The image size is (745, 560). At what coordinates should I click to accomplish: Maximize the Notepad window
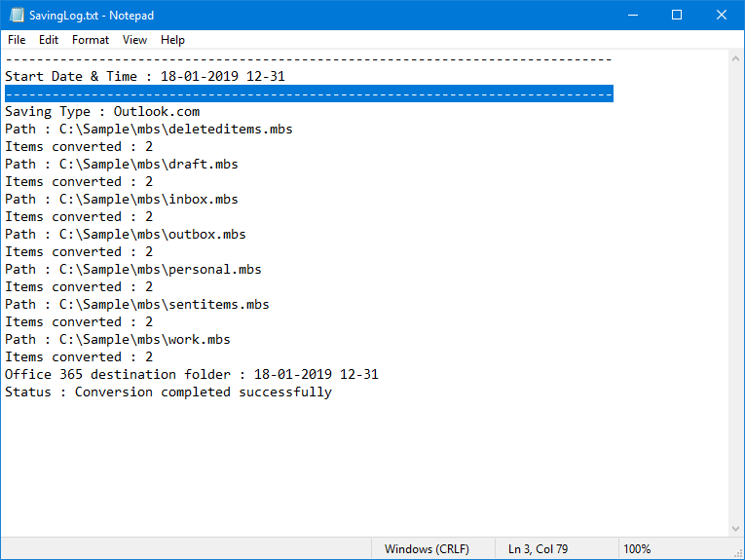pyautogui.click(x=677, y=16)
